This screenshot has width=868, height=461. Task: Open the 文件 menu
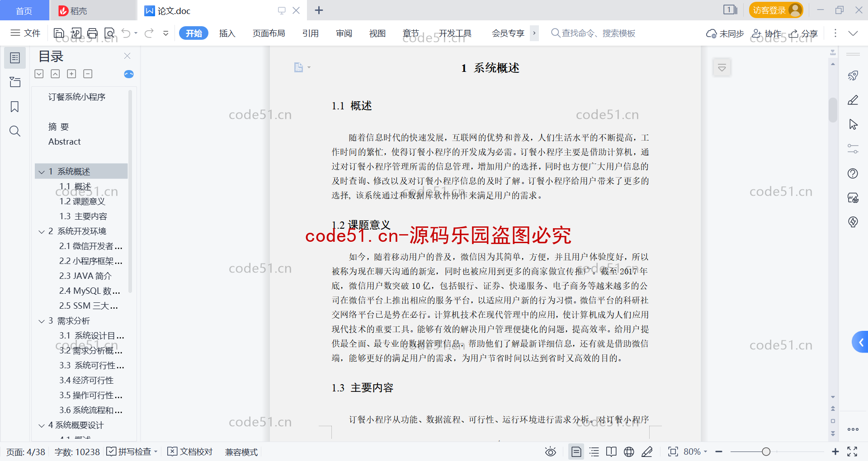click(x=26, y=33)
